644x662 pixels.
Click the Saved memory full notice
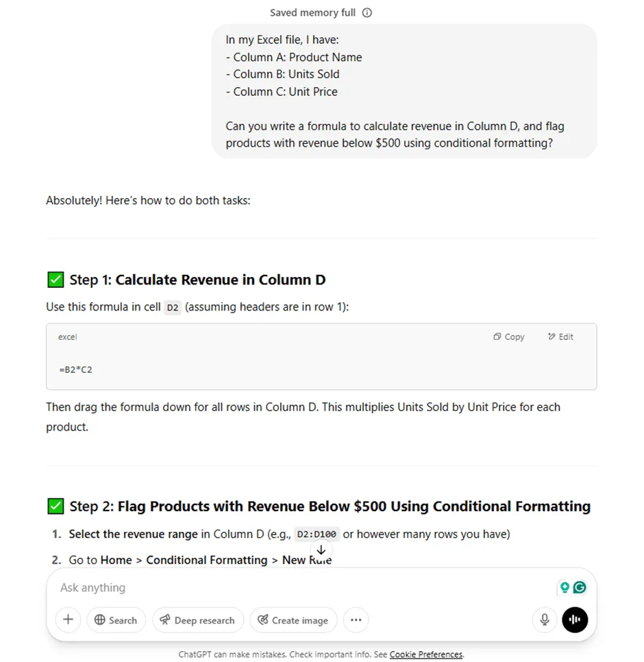pyautogui.click(x=312, y=12)
